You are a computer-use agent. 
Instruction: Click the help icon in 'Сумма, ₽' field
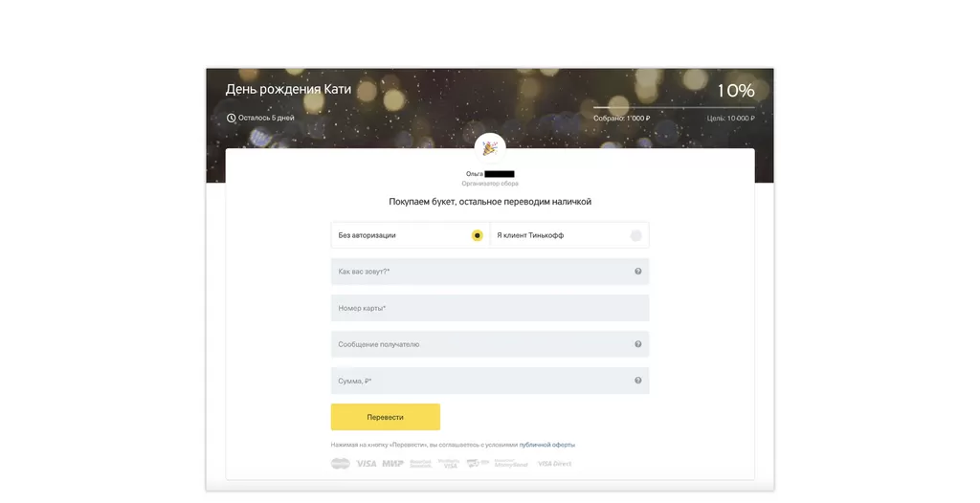(637, 381)
